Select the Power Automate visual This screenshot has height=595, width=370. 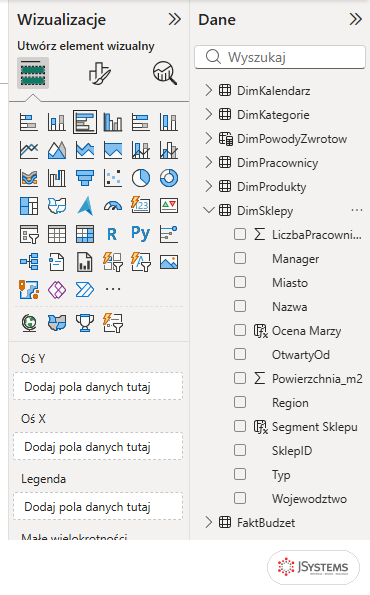pos(85,290)
